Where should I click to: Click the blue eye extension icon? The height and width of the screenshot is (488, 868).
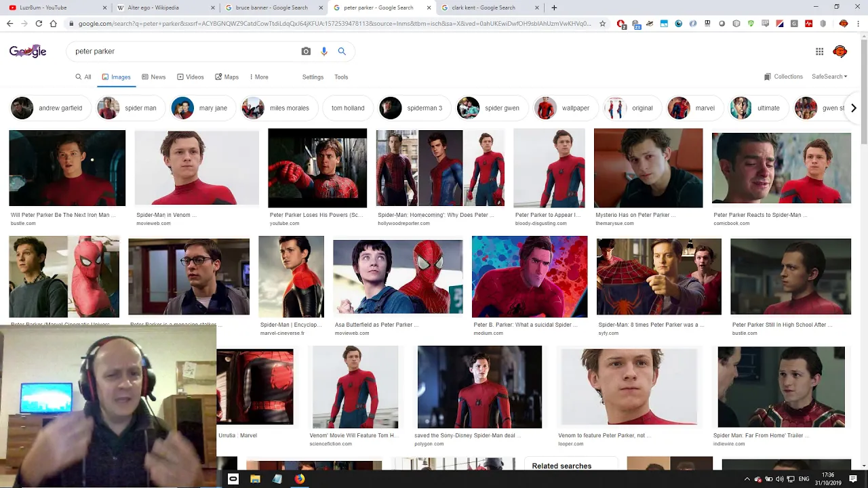pos(678,24)
